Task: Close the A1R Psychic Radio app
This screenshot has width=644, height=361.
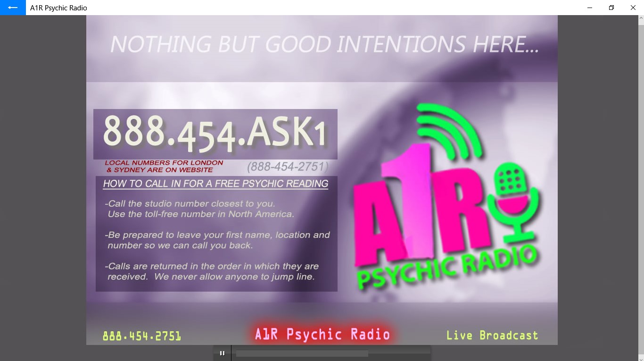Action: coord(633,8)
